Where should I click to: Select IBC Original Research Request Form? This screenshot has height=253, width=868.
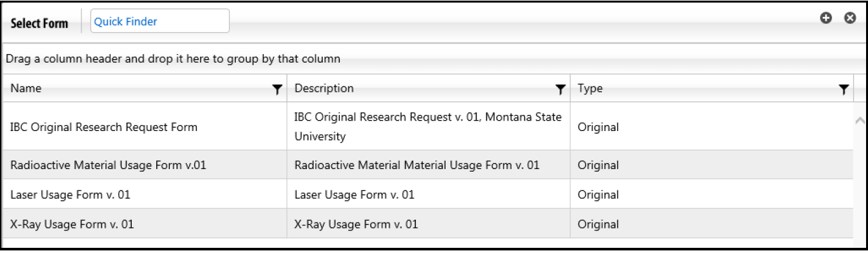point(104,127)
